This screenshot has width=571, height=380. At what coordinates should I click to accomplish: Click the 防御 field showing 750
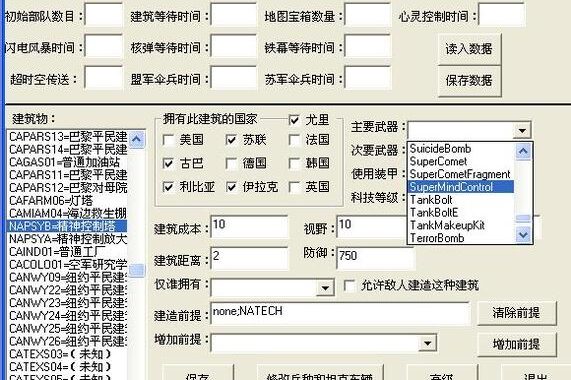click(375, 258)
